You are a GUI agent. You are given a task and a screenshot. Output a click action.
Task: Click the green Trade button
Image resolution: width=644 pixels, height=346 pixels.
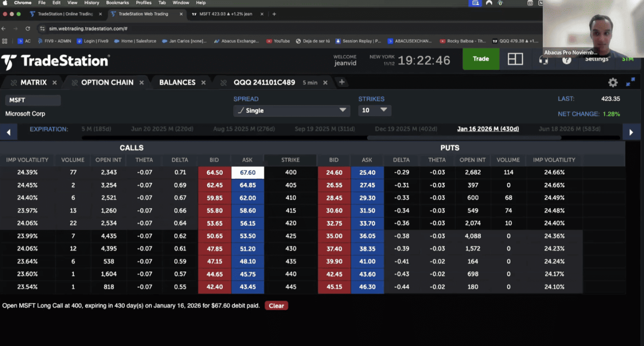click(481, 59)
